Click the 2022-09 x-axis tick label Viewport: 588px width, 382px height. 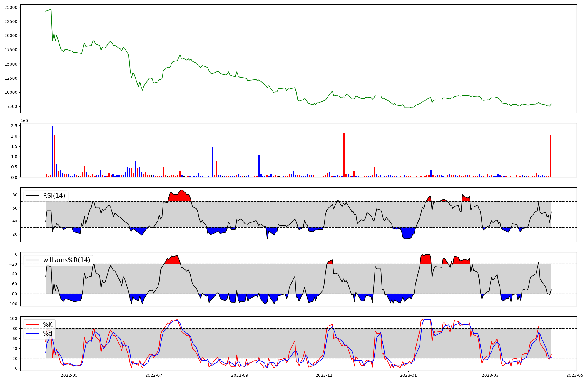click(240, 375)
